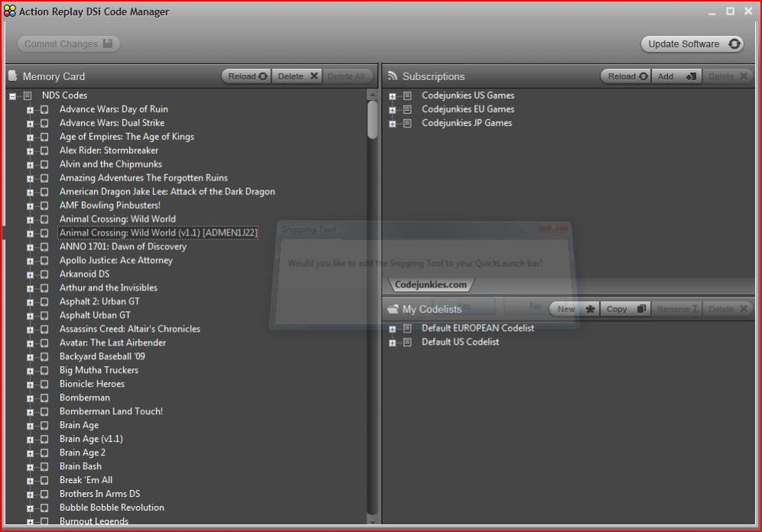This screenshot has height=532, width=762.
Task: Click the Subscriptions feed icon
Action: (392, 76)
